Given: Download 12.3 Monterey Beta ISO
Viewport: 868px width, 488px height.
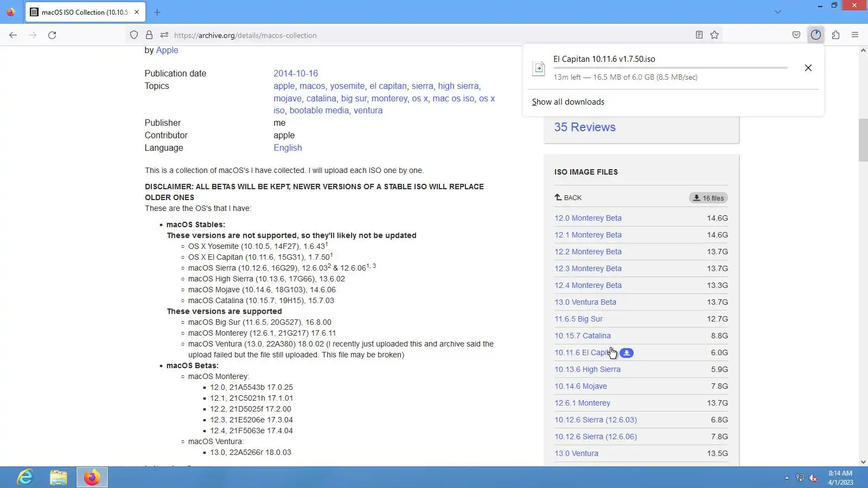Looking at the screenshot, I should pyautogui.click(x=588, y=268).
